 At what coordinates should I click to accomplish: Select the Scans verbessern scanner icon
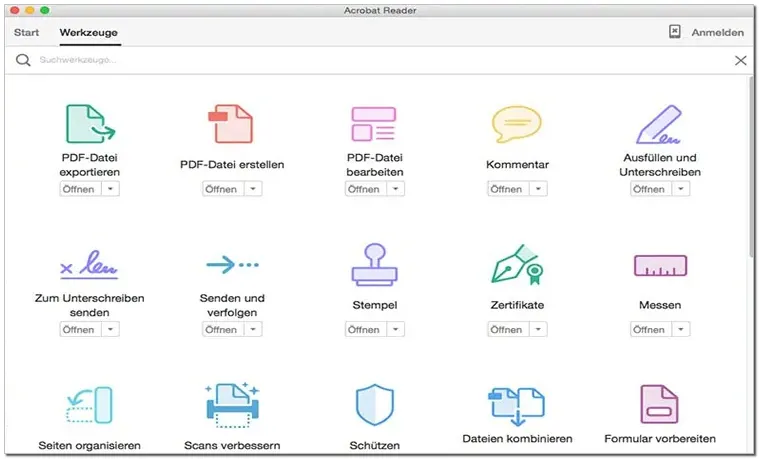click(x=232, y=405)
